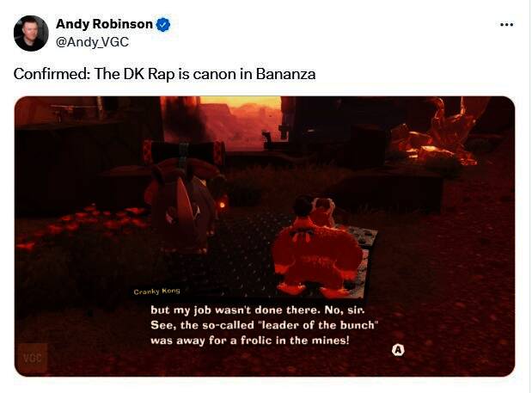The image size is (532, 393).
Task: Open the embedded game screenshot image
Action: pos(265,236)
